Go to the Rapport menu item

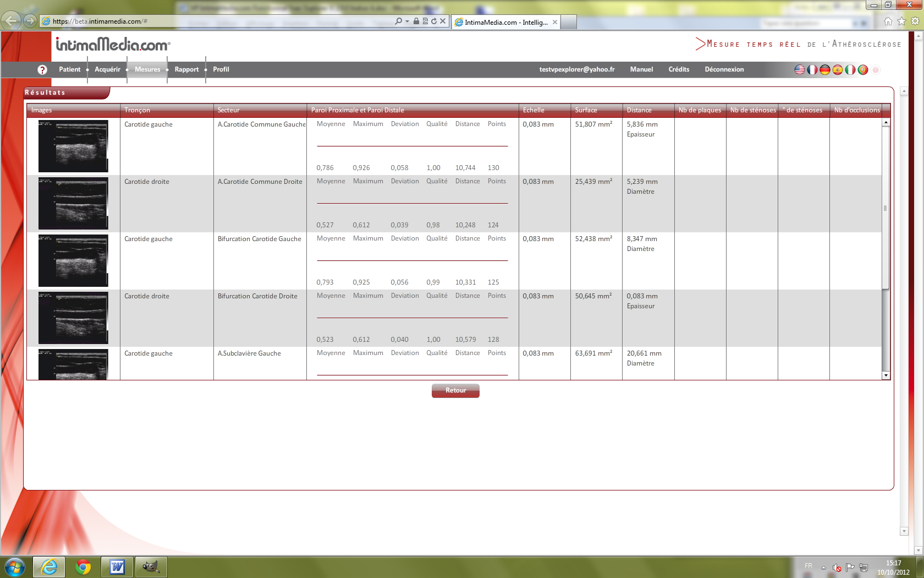tap(186, 69)
